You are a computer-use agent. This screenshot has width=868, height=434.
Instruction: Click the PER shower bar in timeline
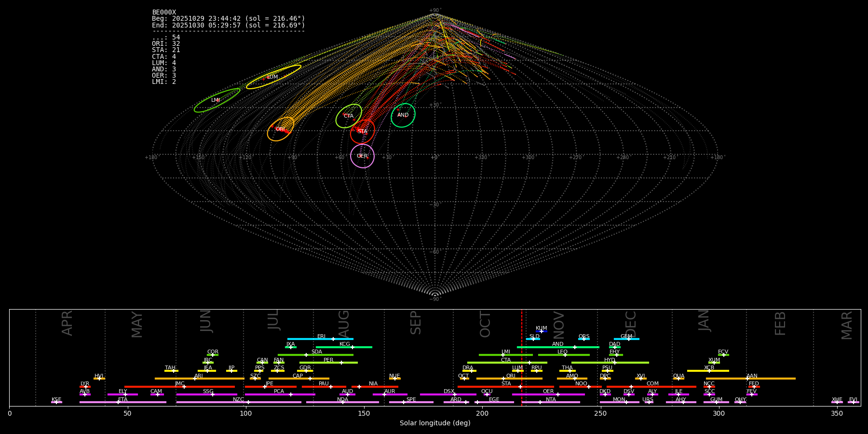328,363
